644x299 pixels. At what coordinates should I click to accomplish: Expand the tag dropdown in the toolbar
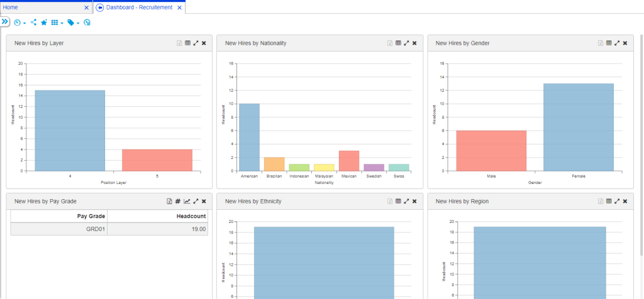point(73,23)
